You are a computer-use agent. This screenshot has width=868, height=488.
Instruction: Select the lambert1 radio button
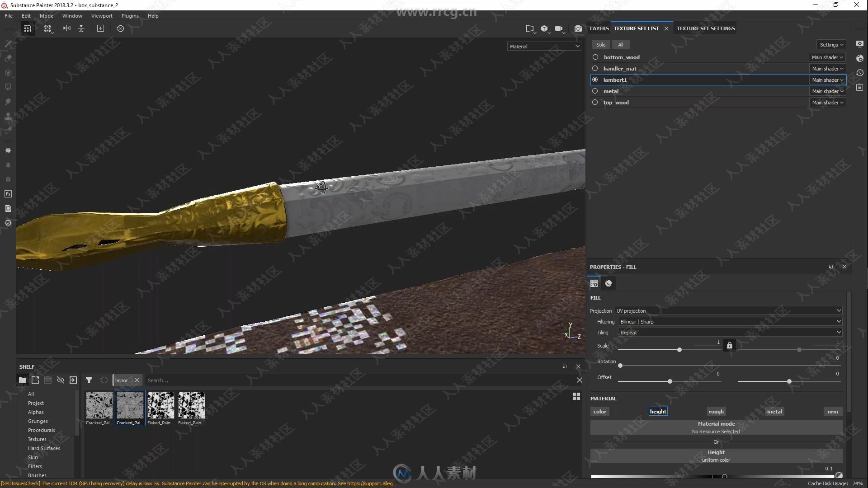595,79
